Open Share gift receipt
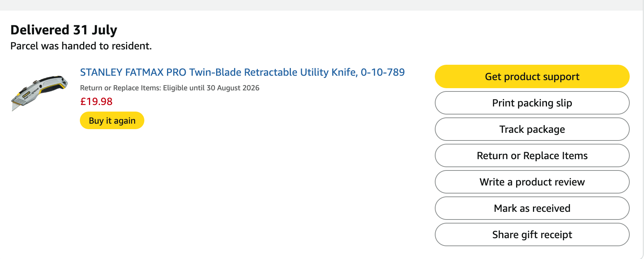This screenshot has height=259, width=644. [532, 234]
